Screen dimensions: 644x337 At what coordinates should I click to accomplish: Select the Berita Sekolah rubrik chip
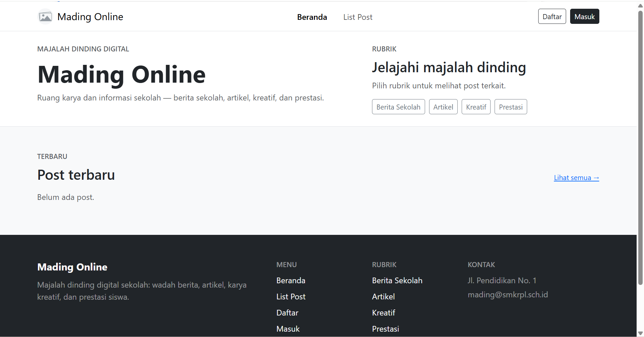398,107
